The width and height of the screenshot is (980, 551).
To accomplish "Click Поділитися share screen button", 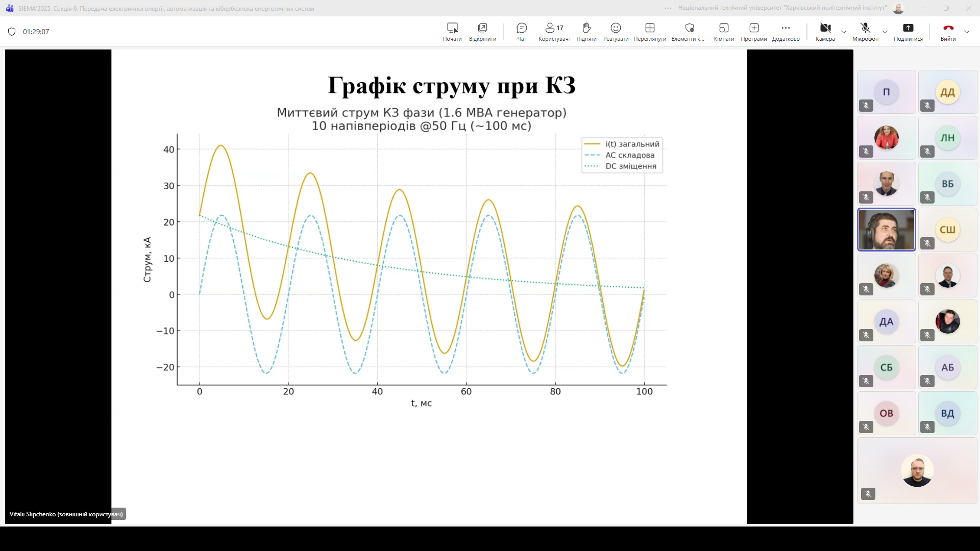I will [x=908, y=31].
